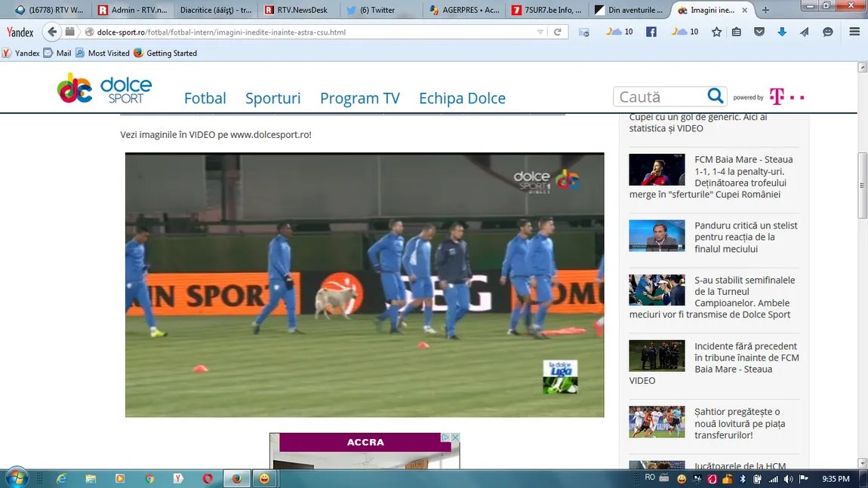
Task: Click the page scrollbar down arrow
Action: pos(863,463)
